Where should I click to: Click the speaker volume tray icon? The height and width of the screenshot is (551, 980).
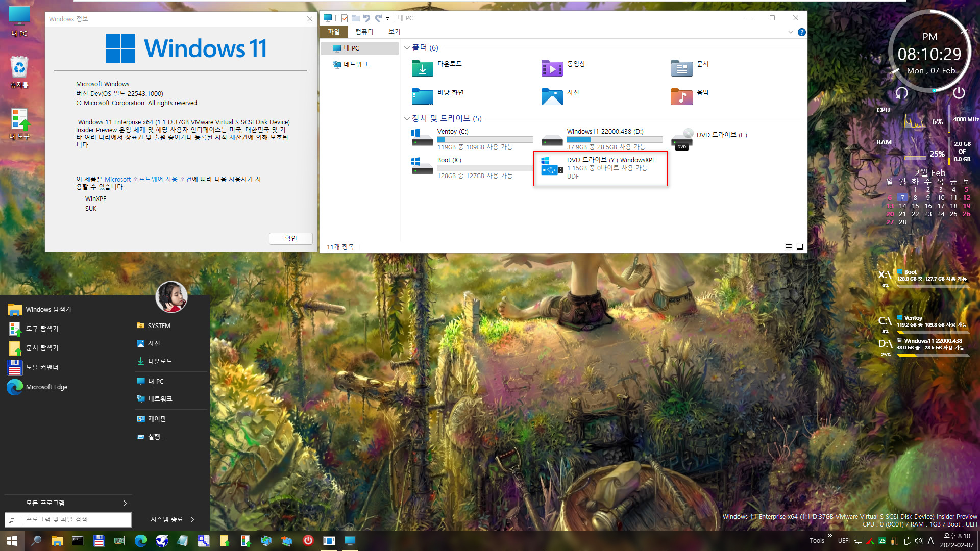(919, 541)
